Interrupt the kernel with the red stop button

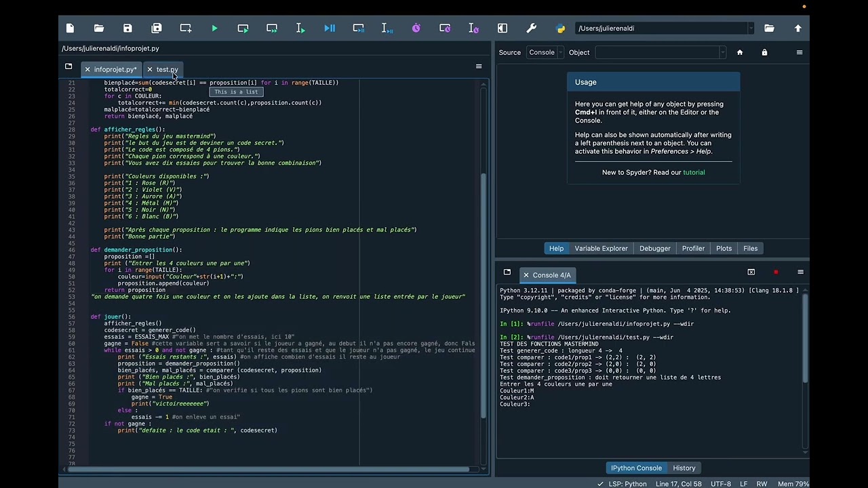(x=776, y=272)
